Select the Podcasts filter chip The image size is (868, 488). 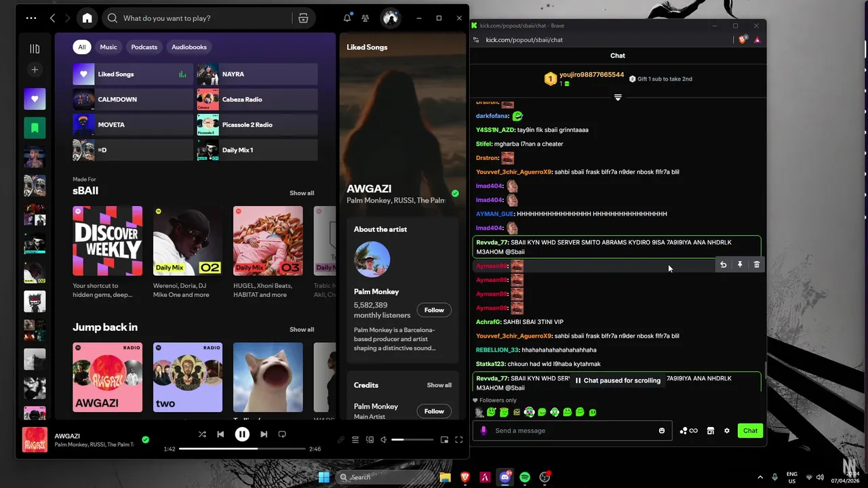pyautogui.click(x=144, y=47)
